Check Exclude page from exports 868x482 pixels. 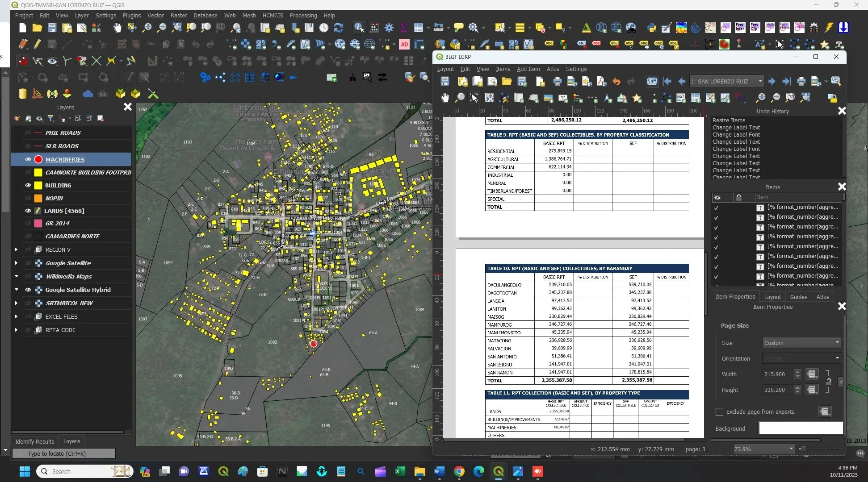(x=719, y=412)
